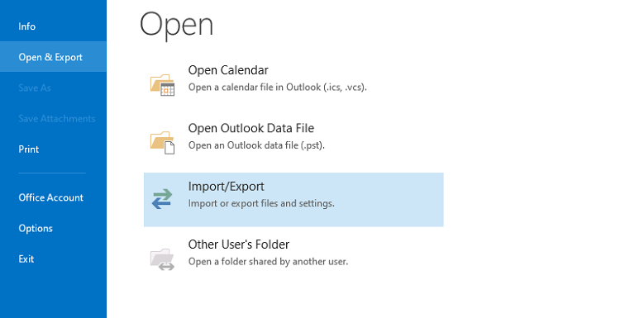Open the Office Account page

(51, 197)
